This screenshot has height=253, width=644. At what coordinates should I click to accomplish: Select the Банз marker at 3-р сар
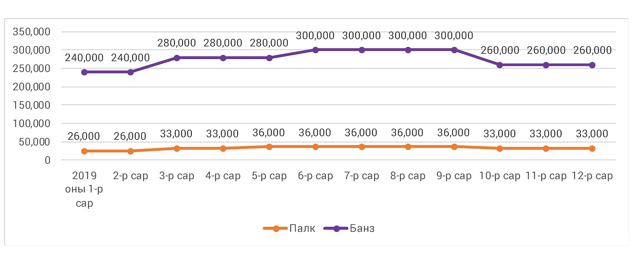click(x=177, y=58)
